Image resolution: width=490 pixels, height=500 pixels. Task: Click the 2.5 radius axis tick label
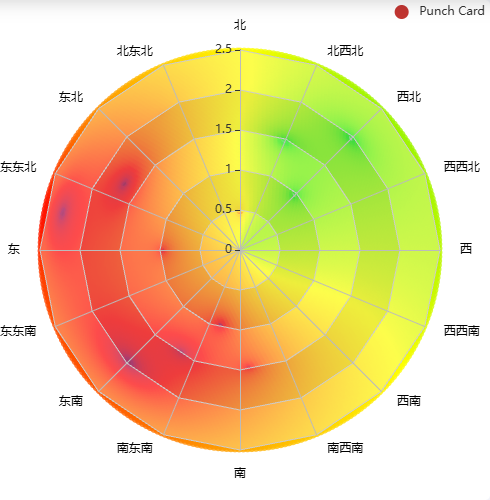[x=223, y=49]
